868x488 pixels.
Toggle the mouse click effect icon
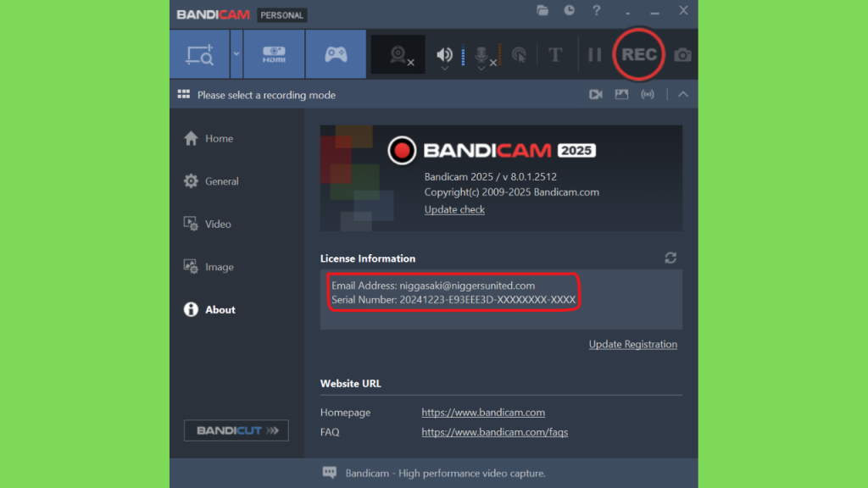(x=520, y=55)
